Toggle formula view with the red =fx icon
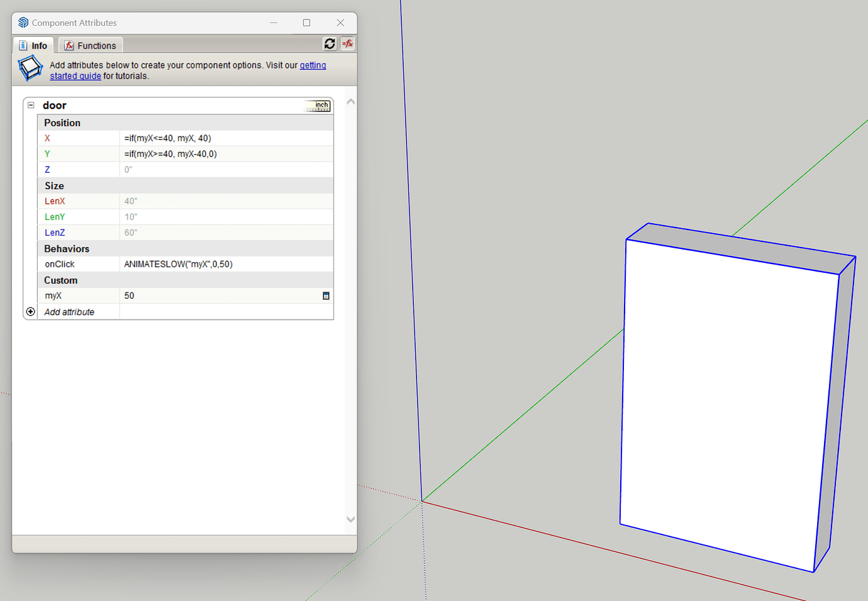868x601 pixels. tap(347, 43)
